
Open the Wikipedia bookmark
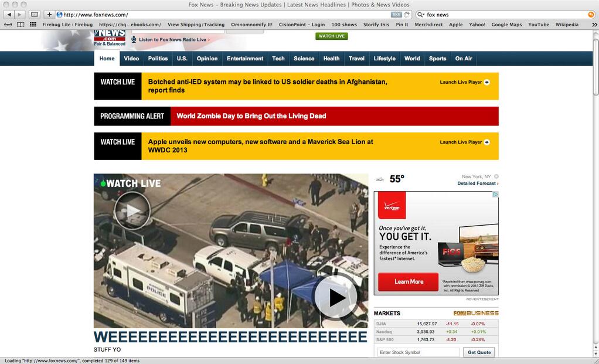pos(567,25)
